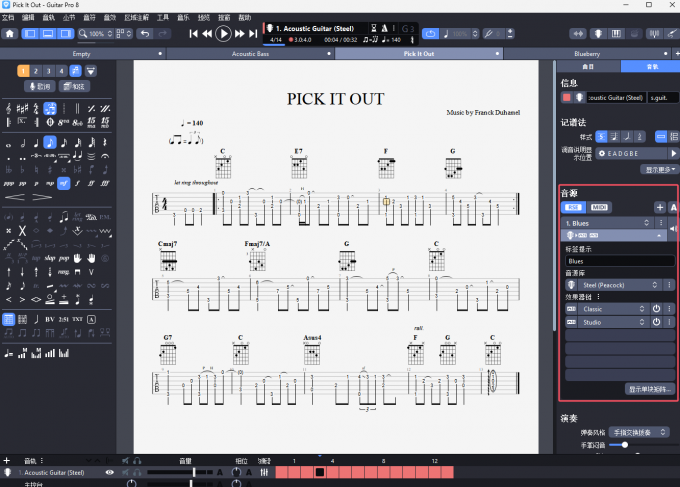This screenshot has height=487, width=680.
Task: Open the 1. Blues sound dropdown
Action: point(607,223)
